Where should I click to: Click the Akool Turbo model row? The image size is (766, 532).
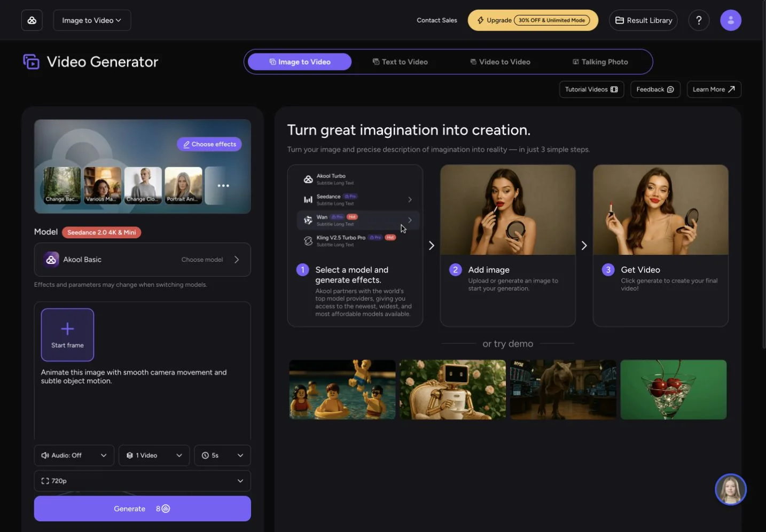click(x=358, y=179)
